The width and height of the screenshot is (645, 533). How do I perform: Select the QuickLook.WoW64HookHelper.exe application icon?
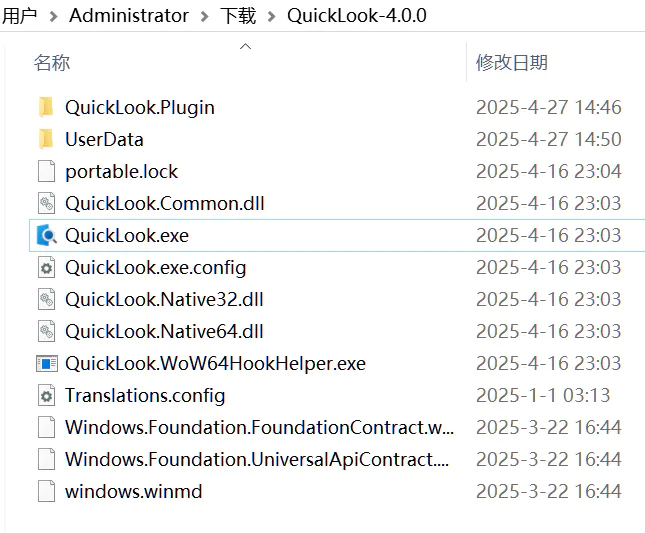46,364
